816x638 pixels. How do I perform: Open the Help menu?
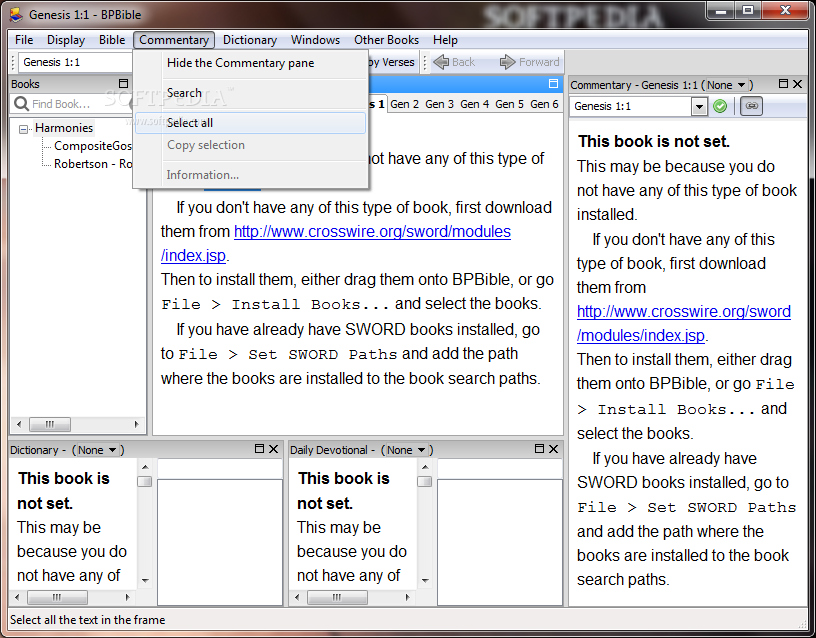445,40
